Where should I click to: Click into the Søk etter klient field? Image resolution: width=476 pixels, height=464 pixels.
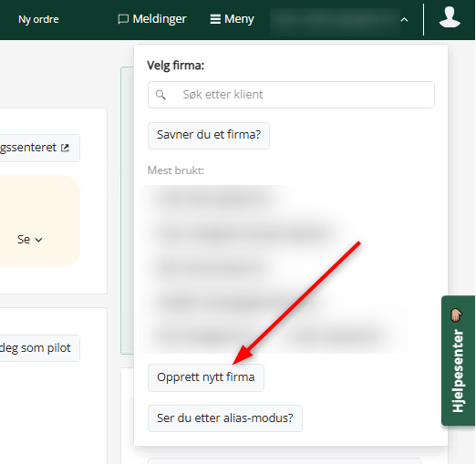click(291, 95)
